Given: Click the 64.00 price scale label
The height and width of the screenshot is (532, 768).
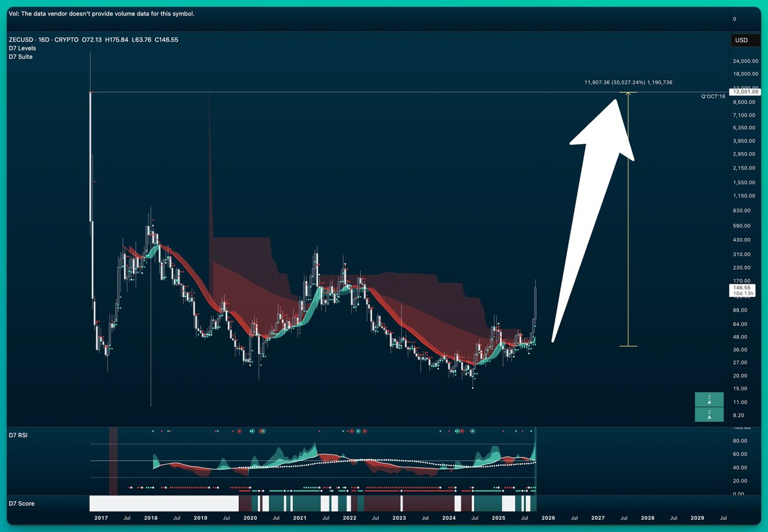Looking at the screenshot, I should point(740,324).
